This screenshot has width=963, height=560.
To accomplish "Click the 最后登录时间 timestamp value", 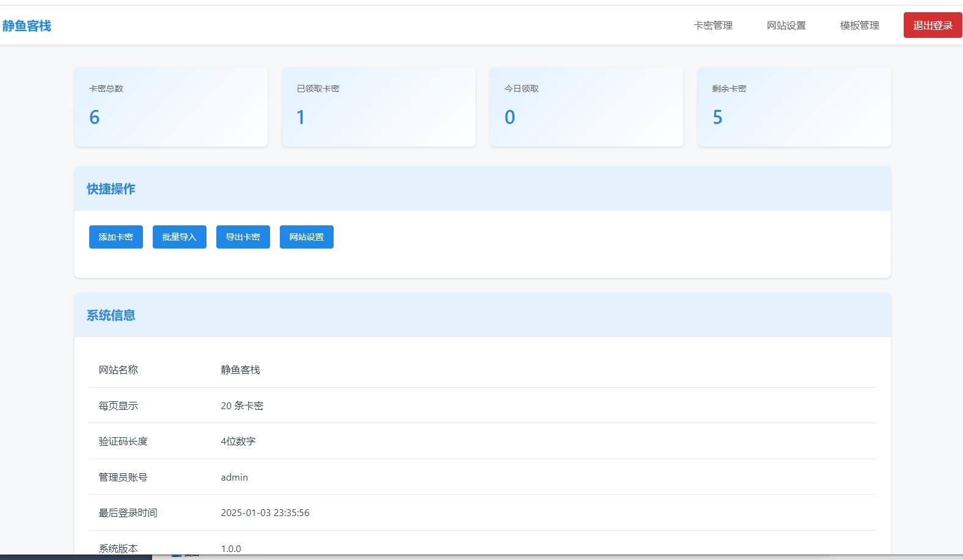I will click(265, 513).
